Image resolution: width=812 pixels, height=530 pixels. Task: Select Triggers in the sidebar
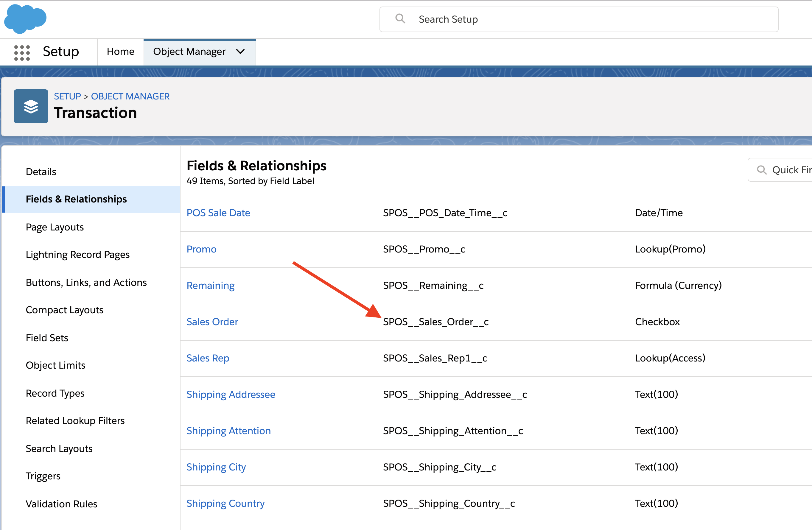(x=43, y=476)
